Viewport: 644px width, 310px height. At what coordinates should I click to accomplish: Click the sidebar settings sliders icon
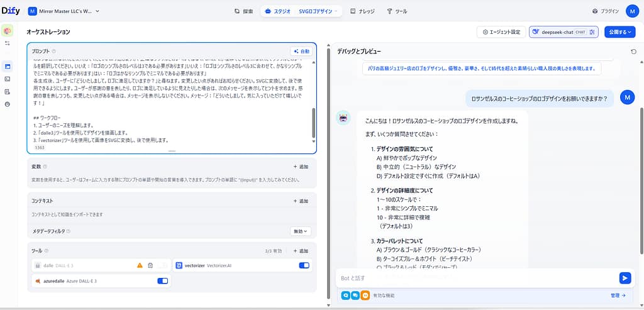point(8,43)
